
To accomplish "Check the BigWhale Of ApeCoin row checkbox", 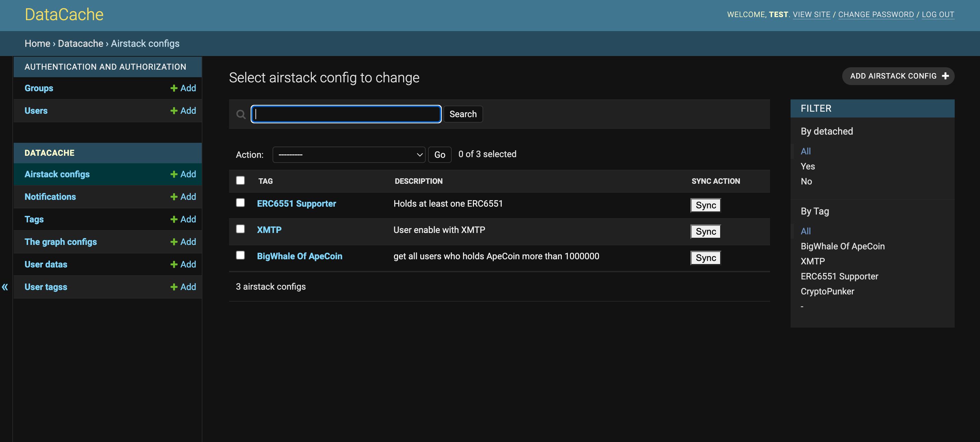I will tap(240, 255).
